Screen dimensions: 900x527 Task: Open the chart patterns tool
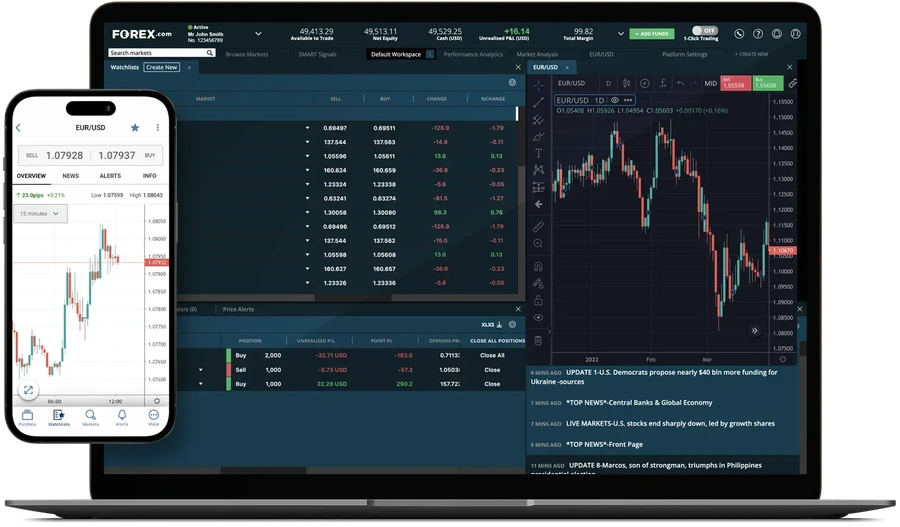pos(538,170)
